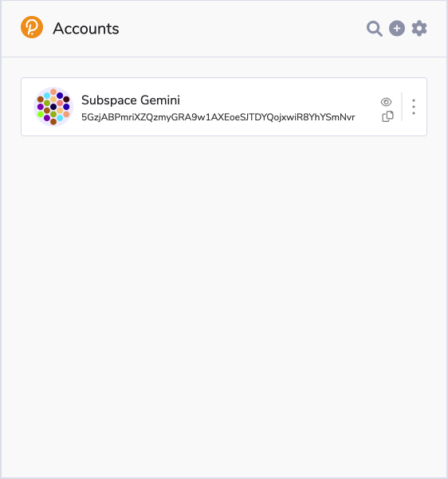This screenshot has width=448, height=479.
Task: Click the Subspace Gemini colorful identicon
Action: coord(53,107)
